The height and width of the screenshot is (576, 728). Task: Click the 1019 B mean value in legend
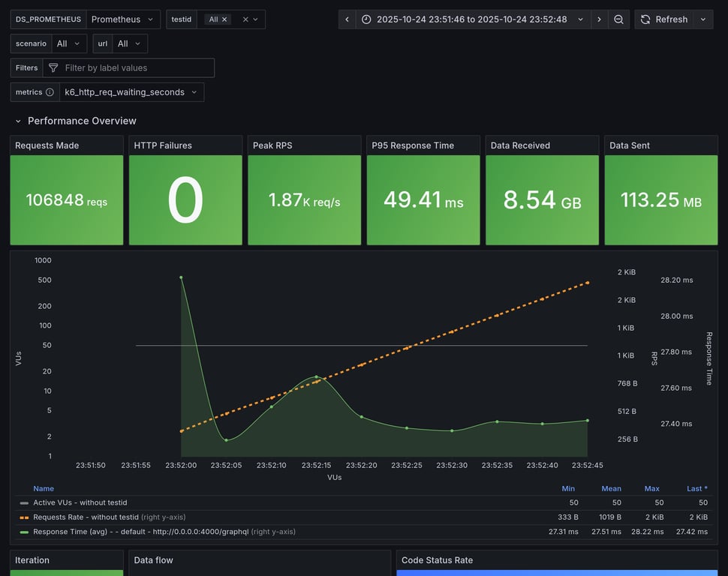(x=609, y=517)
